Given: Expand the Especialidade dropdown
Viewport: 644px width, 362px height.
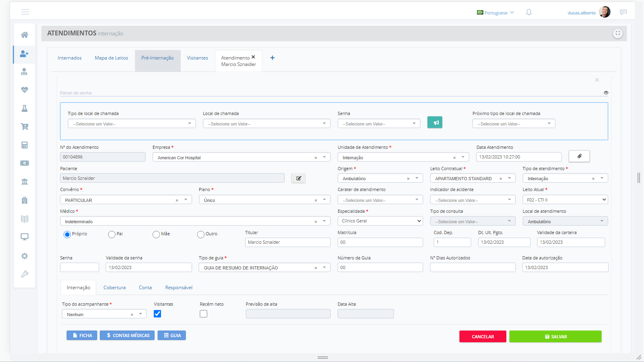Looking at the screenshot, I should pos(380,221).
